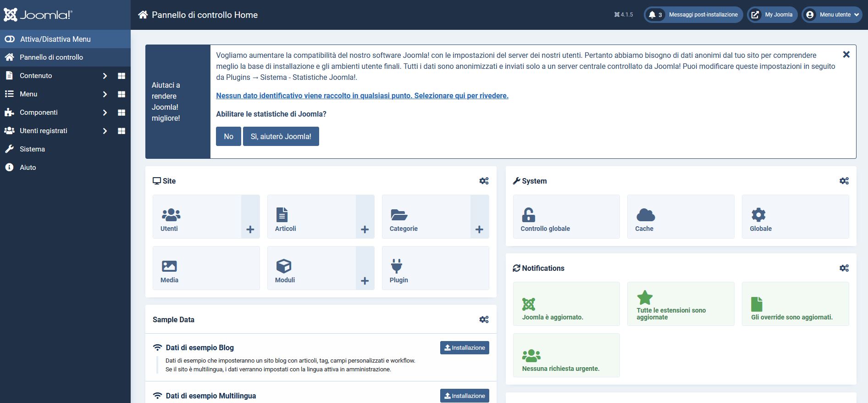
Task: Open the Moduli quick icon
Action: coord(312,268)
